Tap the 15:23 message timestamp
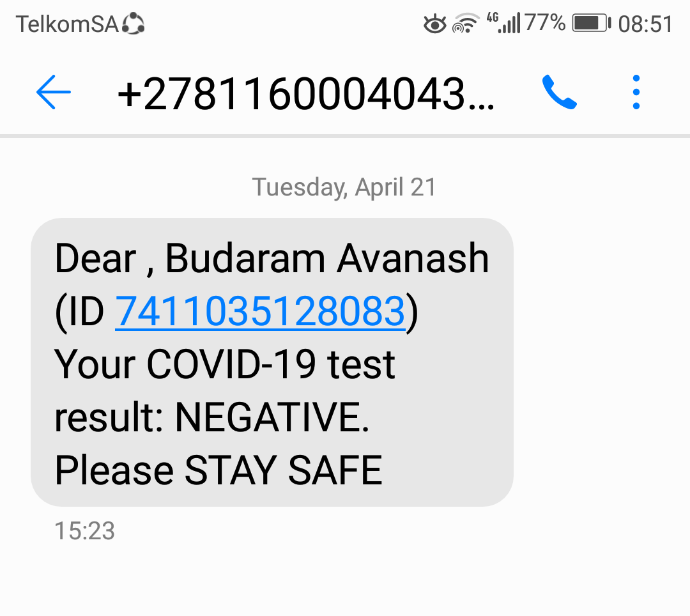This screenshot has height=616, width=690. [x=84, y=530]
